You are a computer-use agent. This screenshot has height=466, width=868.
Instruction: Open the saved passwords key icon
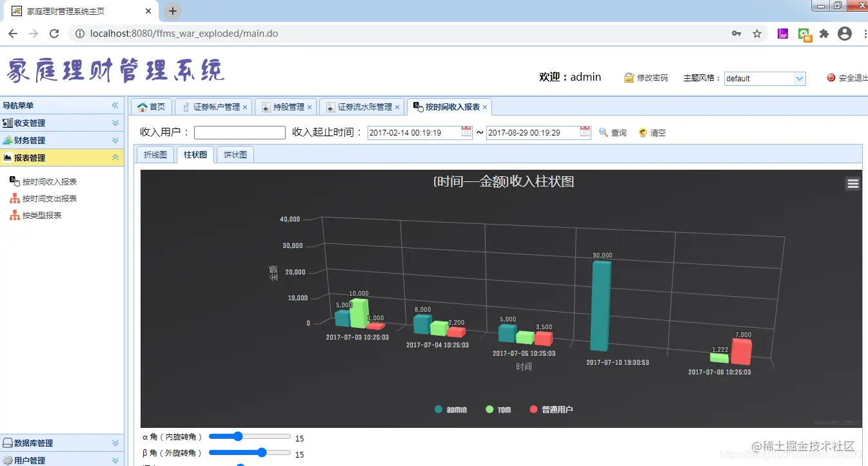(736, 34)
